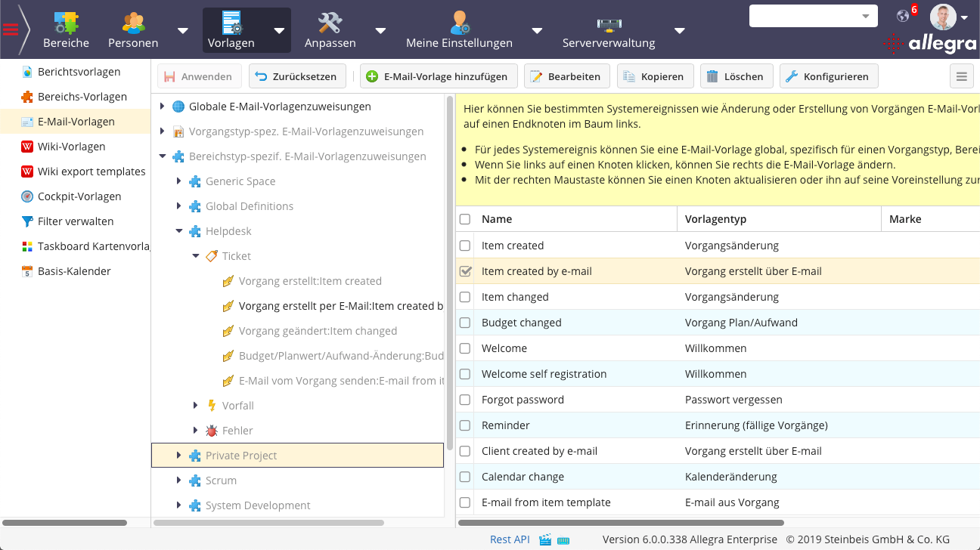980x550 pixels.
Task: Click the hamburger options icon in toolbar
Action: [x=961, y=76]
